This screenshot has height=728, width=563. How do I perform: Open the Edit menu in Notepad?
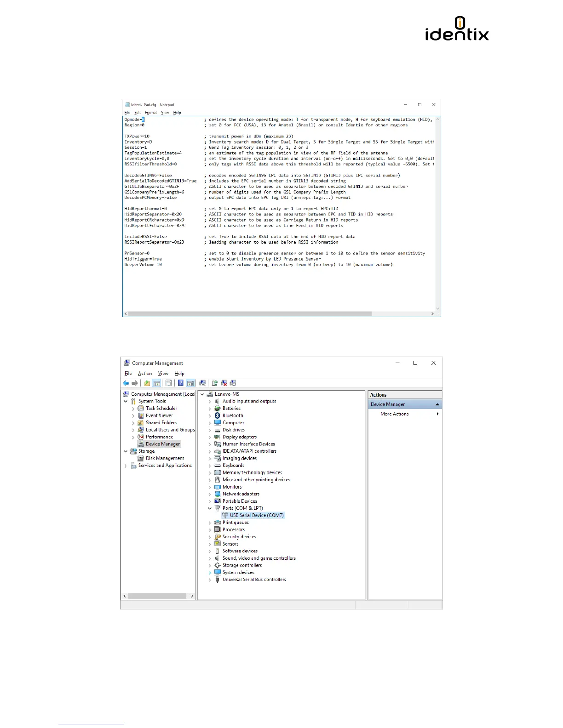point(138,113)
